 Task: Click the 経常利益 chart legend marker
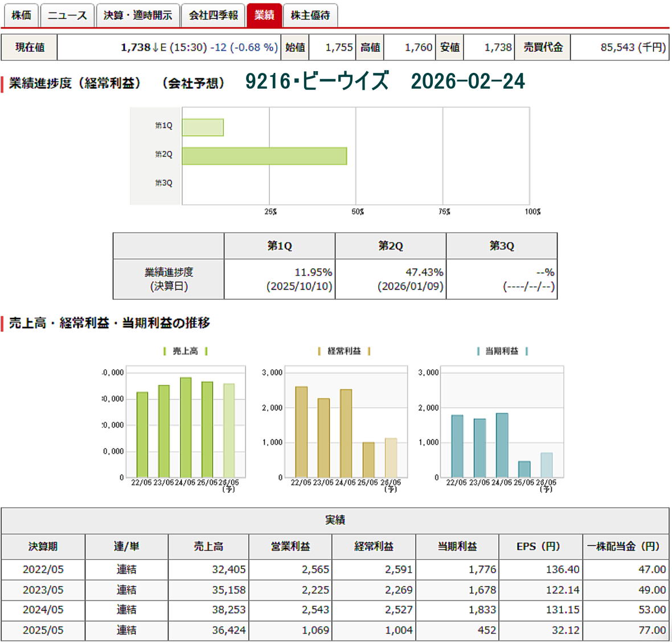point(319,351)
